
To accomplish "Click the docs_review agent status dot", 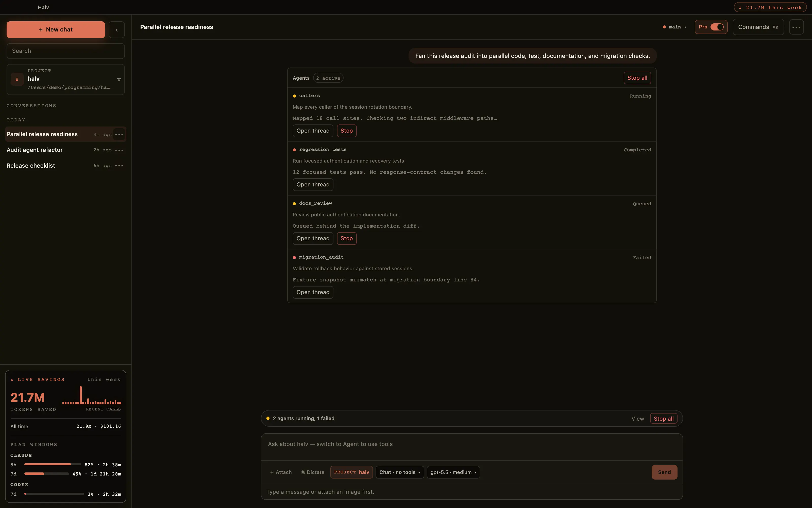I will pyautogui.click(x=294, y=204).
